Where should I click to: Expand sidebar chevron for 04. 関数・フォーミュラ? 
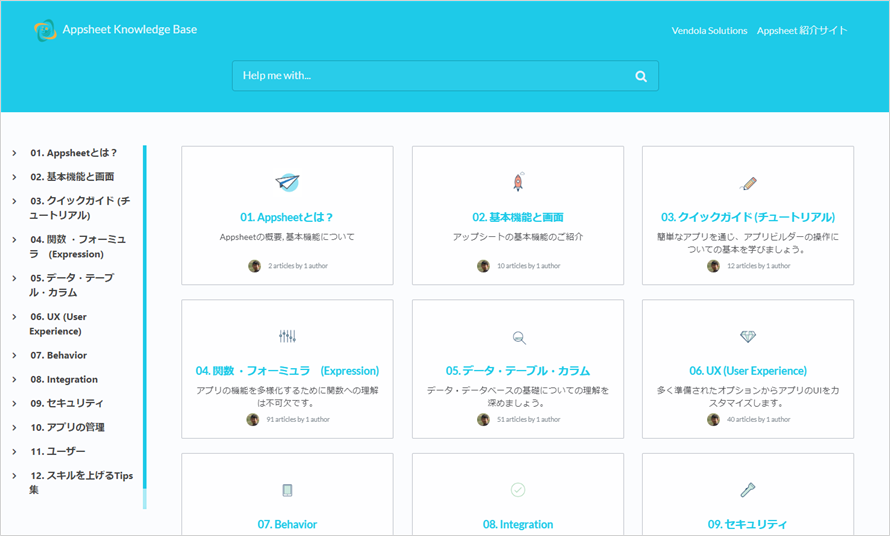(x=14, y=240)
